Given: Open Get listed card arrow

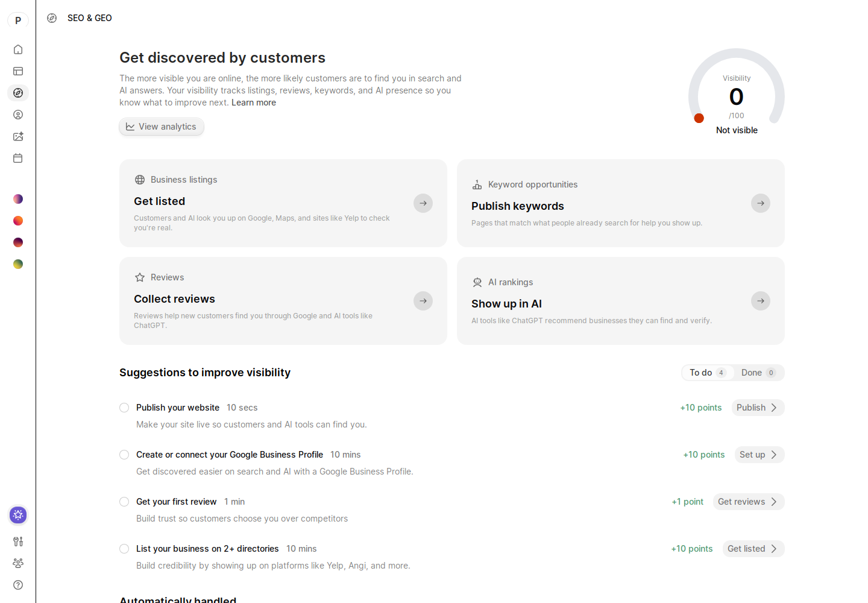Looking at the screenshot, I should click(423, 203).
